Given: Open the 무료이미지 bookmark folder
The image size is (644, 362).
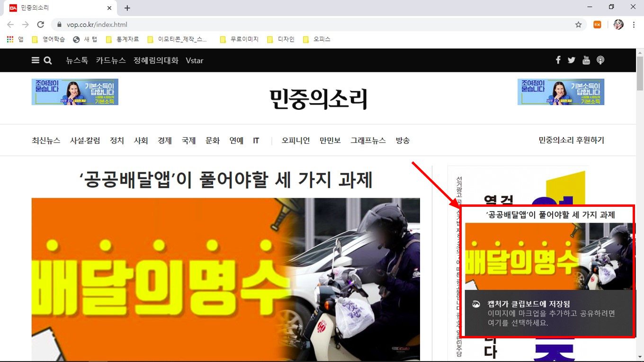Looking at the screenshot, I should (239, 39).
